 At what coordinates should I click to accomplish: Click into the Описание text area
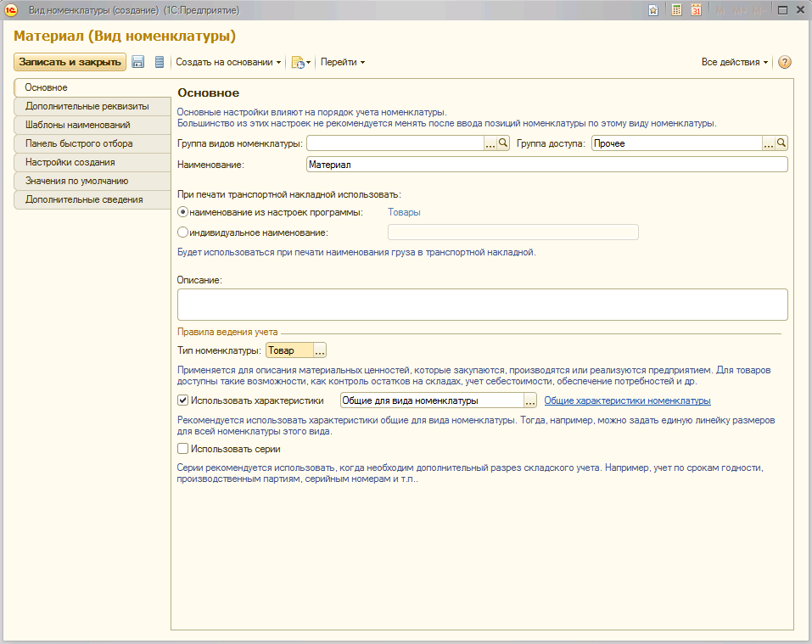(482, 304)
